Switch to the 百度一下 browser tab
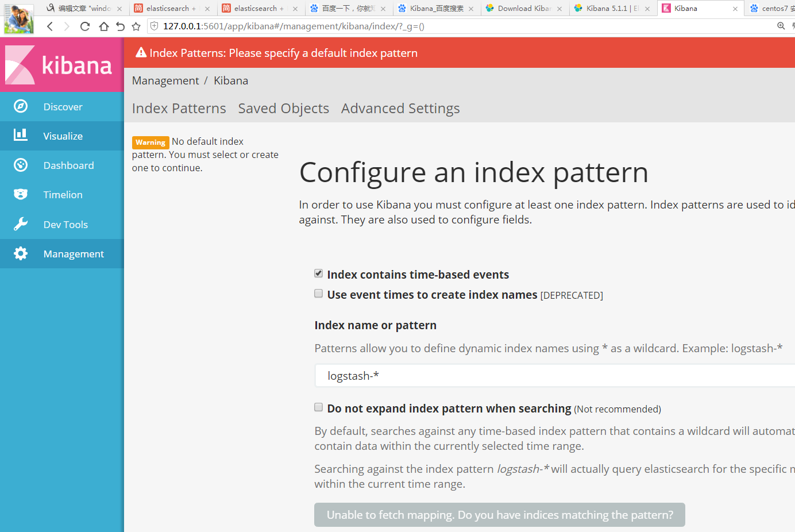 (348, 9)
